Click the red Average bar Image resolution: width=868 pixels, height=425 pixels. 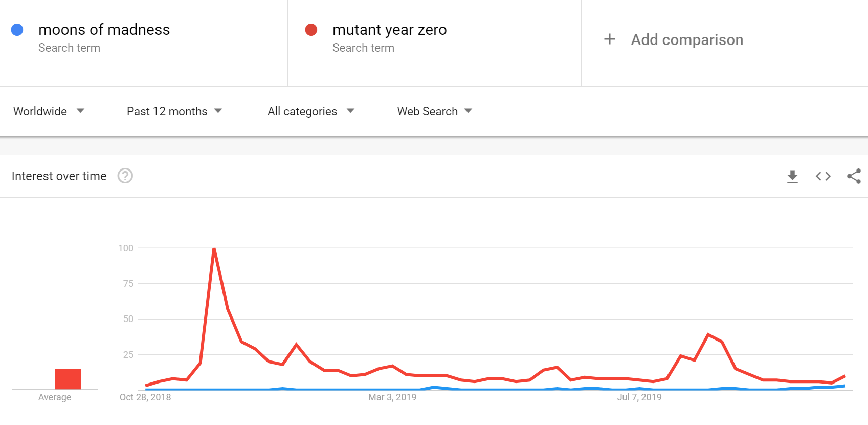point(68,379)
